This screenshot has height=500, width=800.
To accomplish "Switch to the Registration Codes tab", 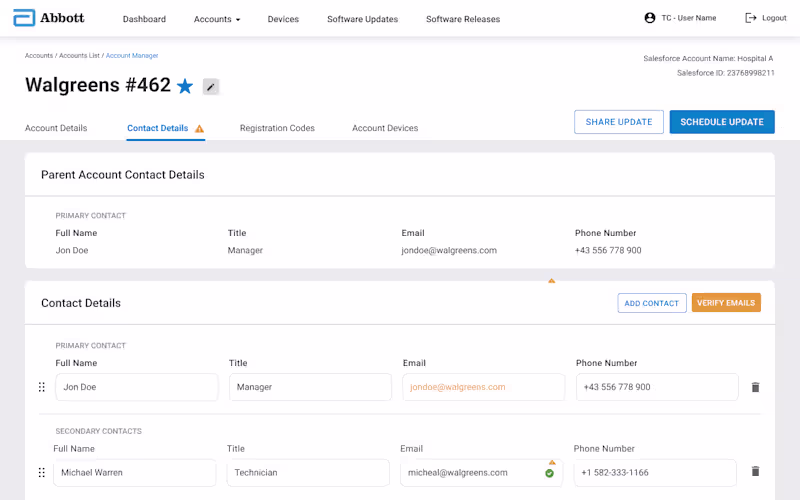I will coord(277,128).
